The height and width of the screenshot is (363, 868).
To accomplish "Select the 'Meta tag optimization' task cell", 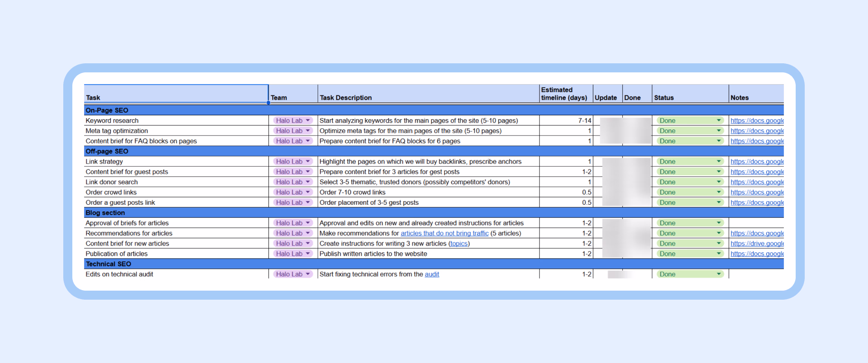I will tap(176, 131).
